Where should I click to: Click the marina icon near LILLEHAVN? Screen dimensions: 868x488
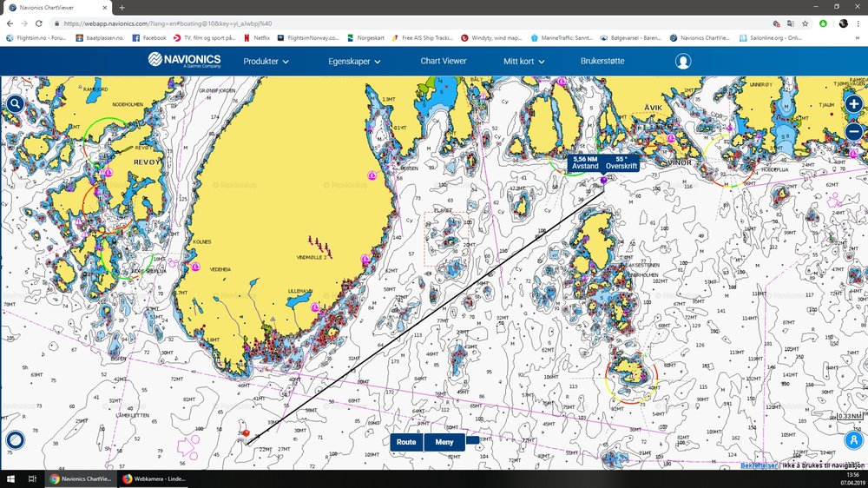click(x=315, y=307)
